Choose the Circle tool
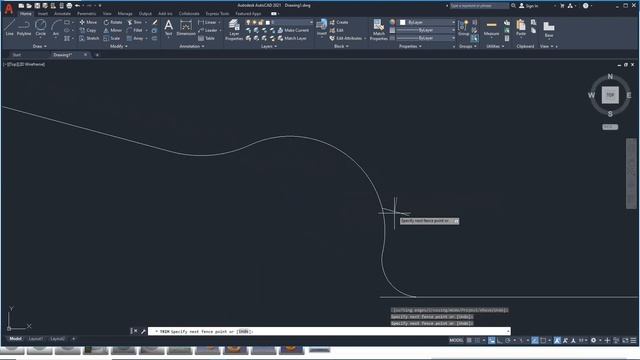The height and width of the screenshot is (360, 640). (x=40, y=28)
